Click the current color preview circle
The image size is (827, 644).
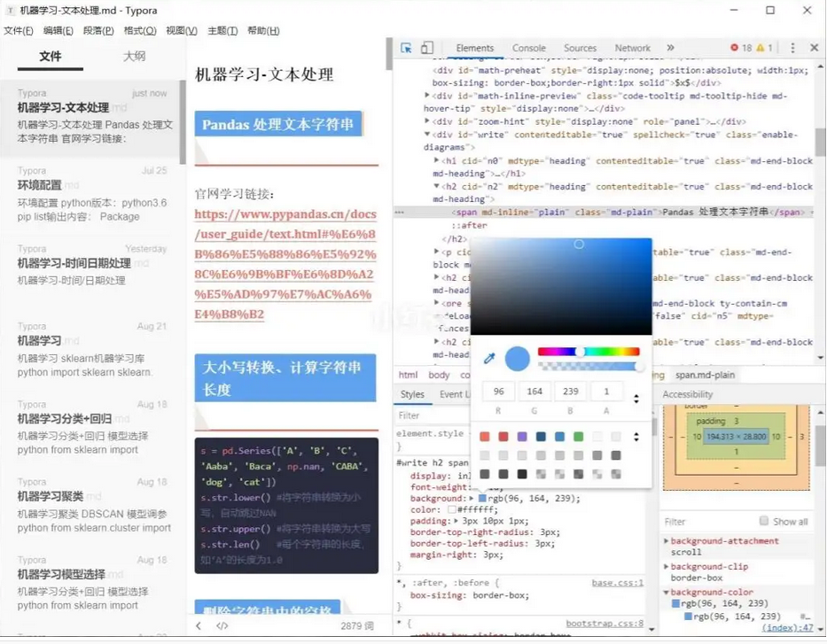[518, 359]
